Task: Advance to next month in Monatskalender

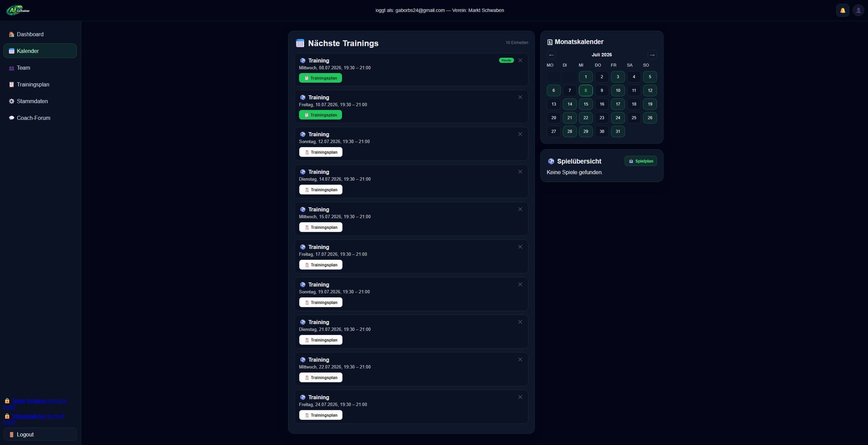Action: coord(652,55)
